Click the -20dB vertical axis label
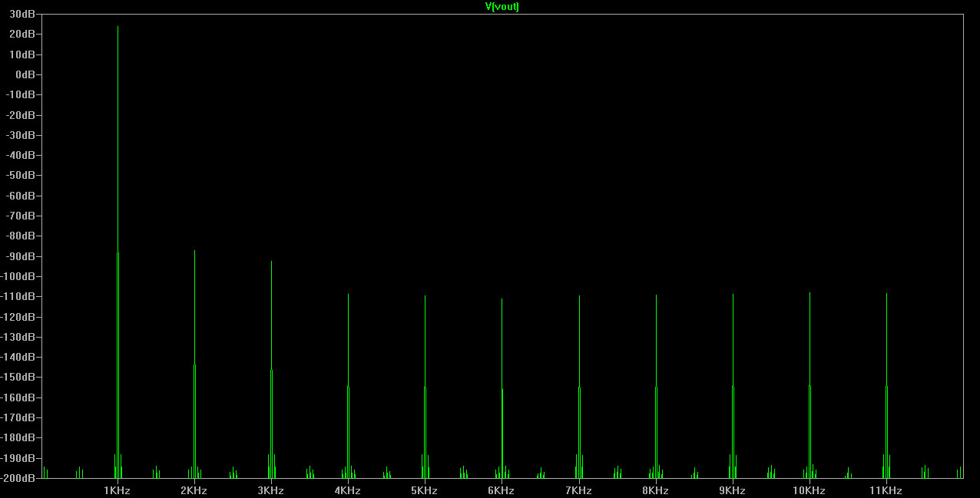Viewport: 980px width, 498px height. [21, 115]
